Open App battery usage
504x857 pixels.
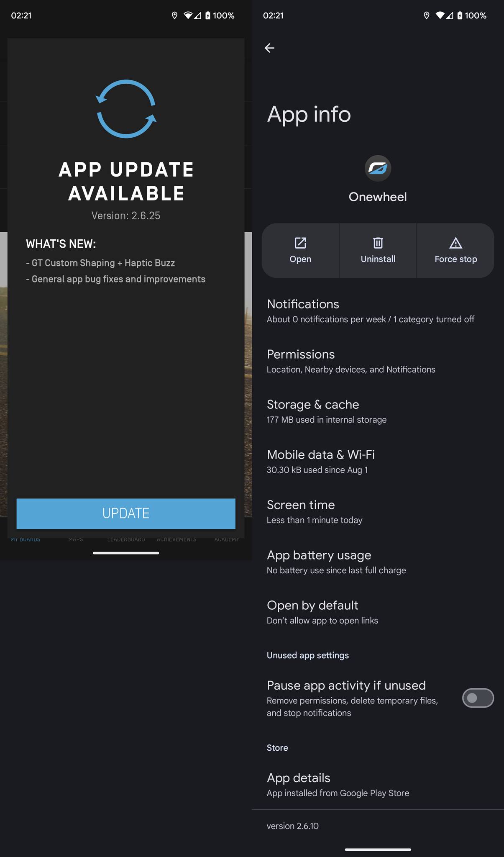pos(378,562)
